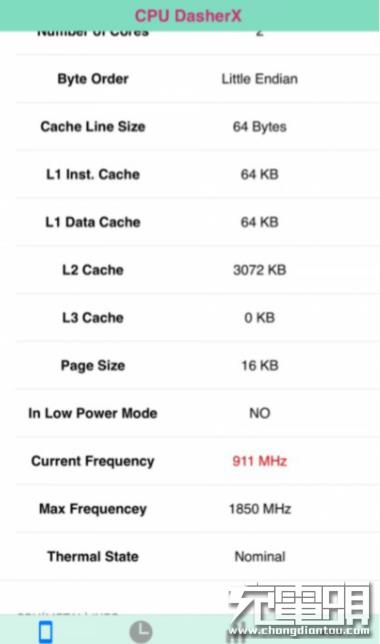Select the Nominal thermal state value
The image size is (380, 644).
pos(260,557)
